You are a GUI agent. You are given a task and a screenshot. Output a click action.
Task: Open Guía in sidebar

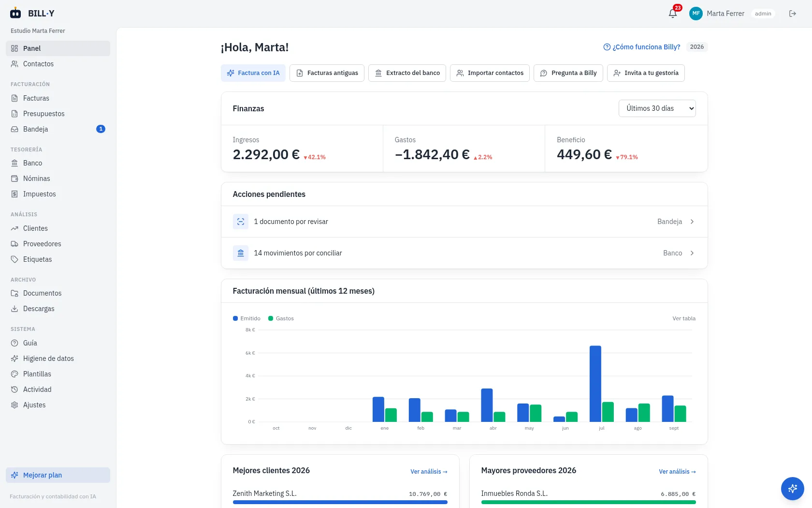58,343
